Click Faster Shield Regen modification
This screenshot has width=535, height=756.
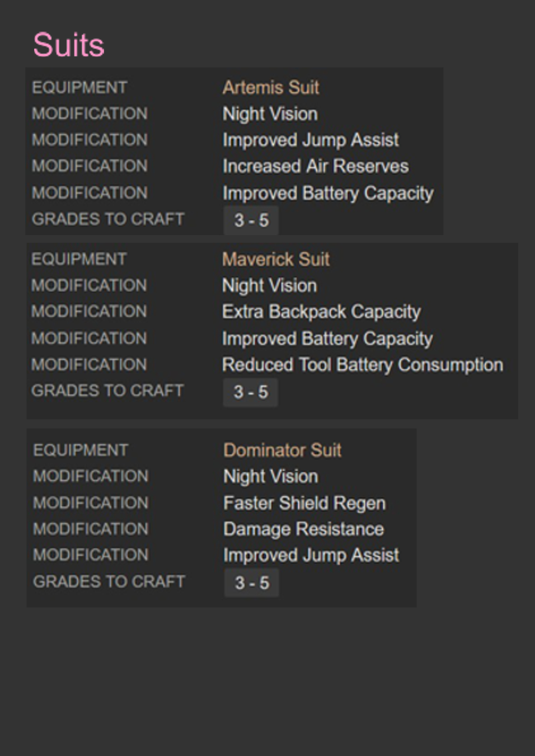[x=304, y=503]
